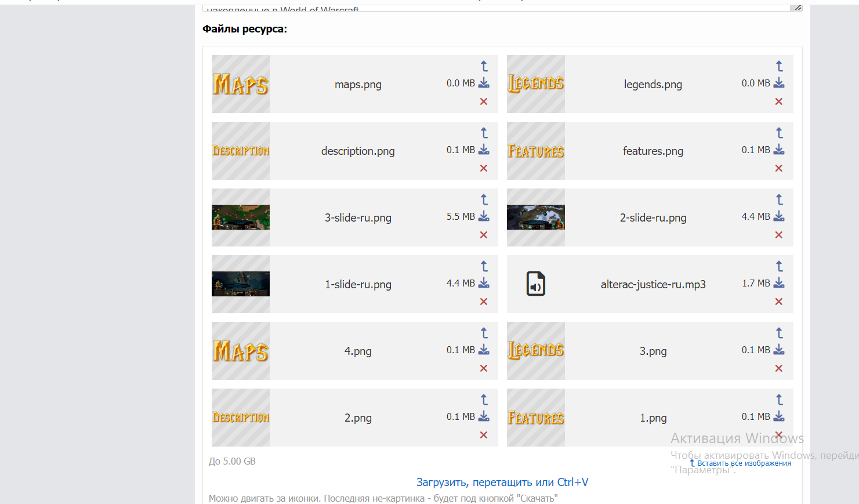Click the insert arrow icon for 3.png

[x=780, y=333]
